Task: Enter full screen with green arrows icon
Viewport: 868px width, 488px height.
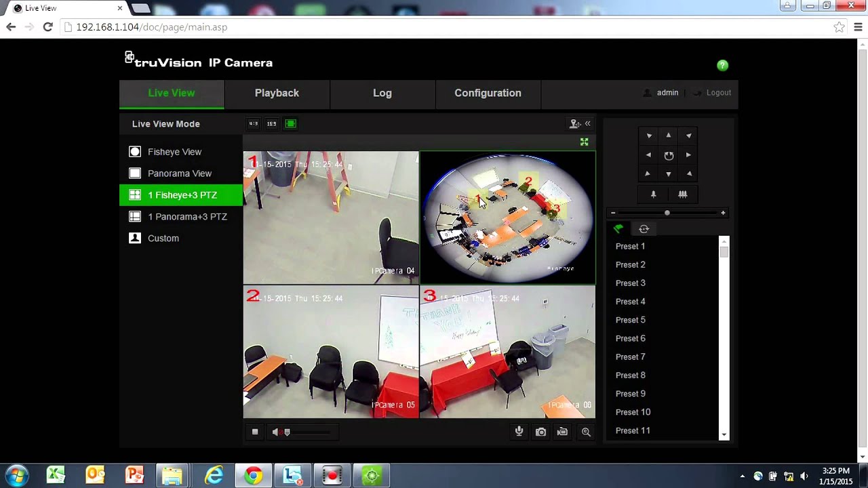Action: tap(584, 142)
